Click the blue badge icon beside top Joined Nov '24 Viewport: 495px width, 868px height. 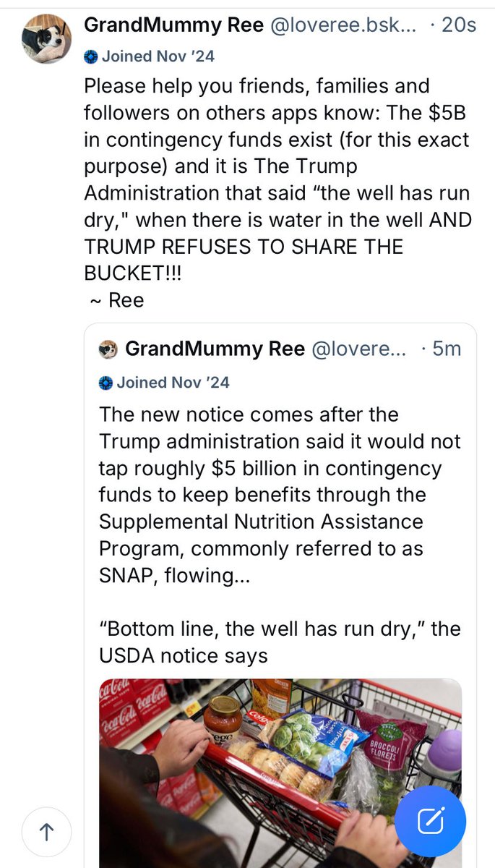point(91,56)
